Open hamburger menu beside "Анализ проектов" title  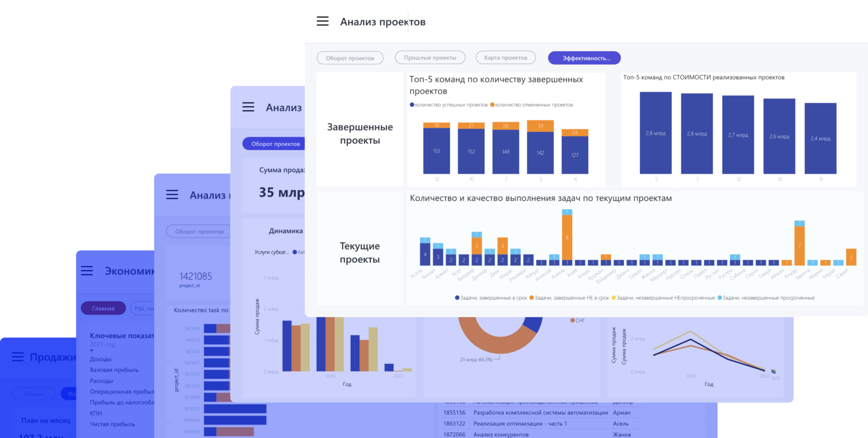pos(322,21)
